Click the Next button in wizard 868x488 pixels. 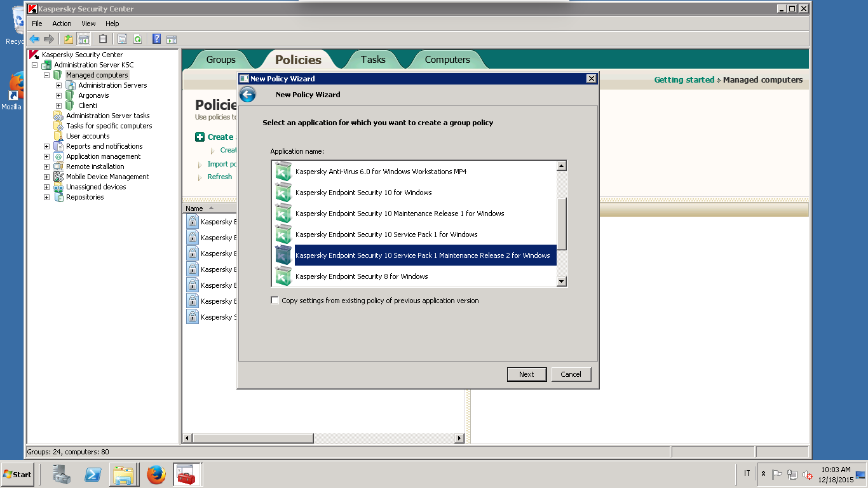coord(527,374)
